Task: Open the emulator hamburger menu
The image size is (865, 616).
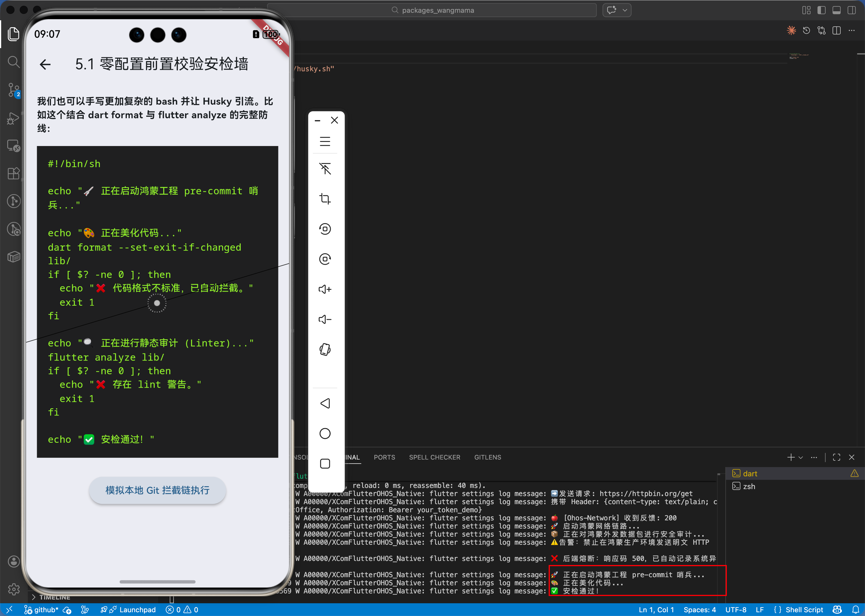Action: point(325,141)
